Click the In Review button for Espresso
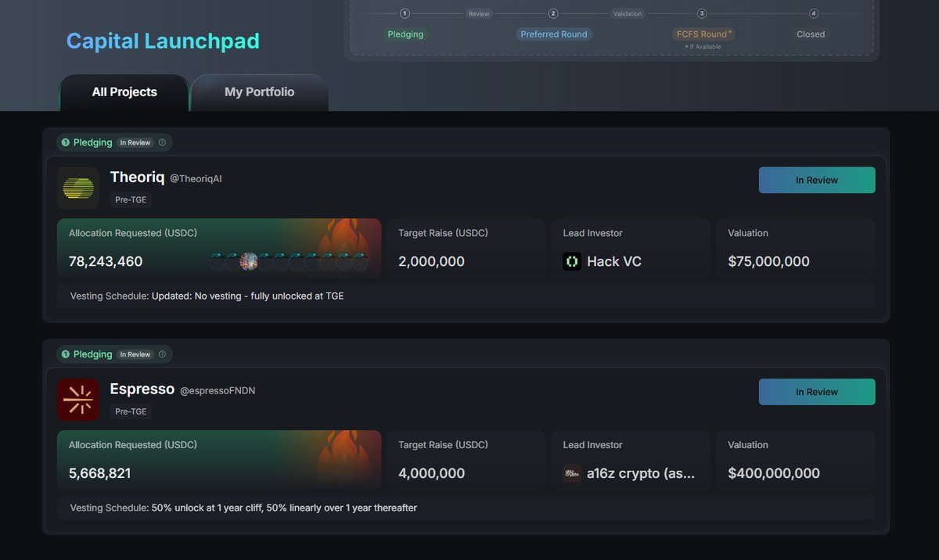This screenshot has width=939, height=560. tap(817, 392)
